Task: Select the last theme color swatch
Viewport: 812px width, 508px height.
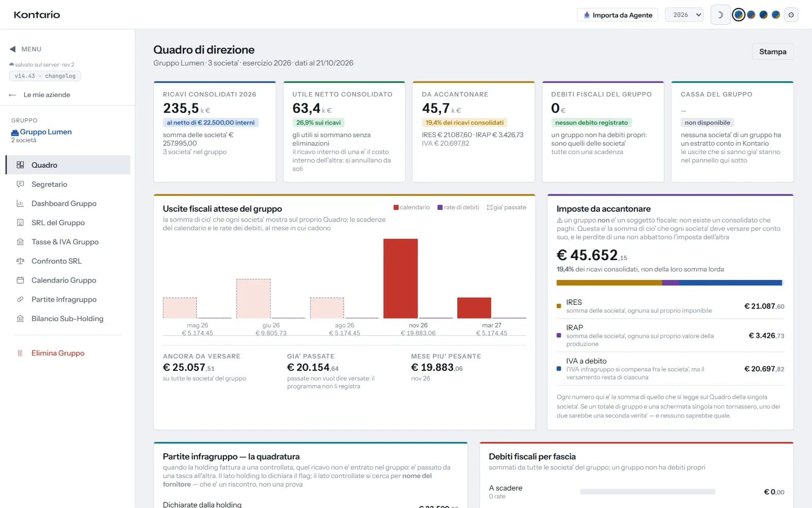Action: 775,15
